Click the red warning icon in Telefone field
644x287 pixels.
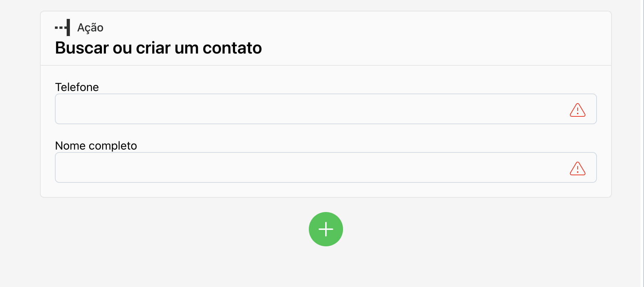tap(577, 110)
